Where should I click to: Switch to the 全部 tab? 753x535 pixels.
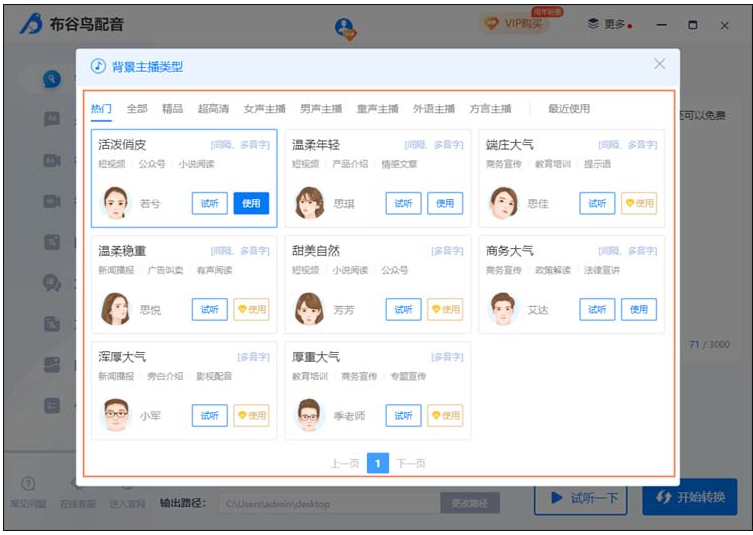pyautogui.click(x=137, y=109)
